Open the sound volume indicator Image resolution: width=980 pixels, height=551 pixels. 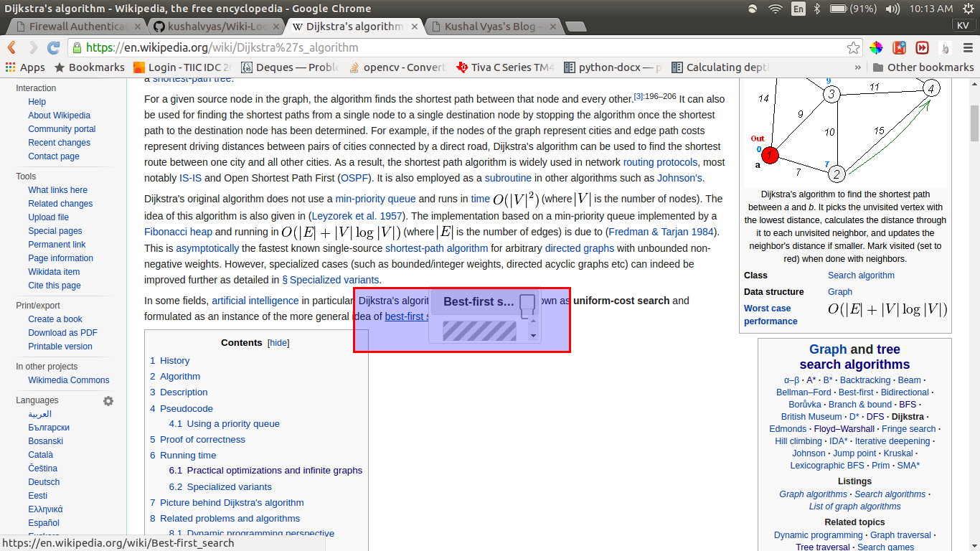[x=892, y=9]
